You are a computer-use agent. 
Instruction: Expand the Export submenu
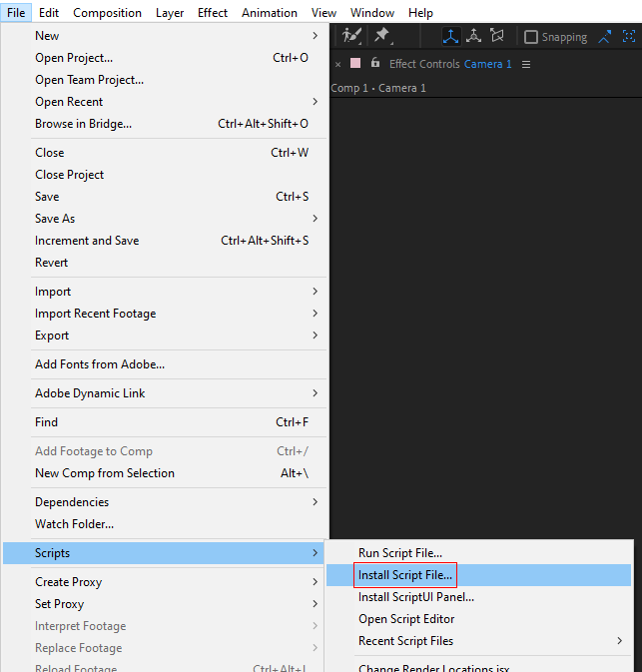tap(165, 336)
